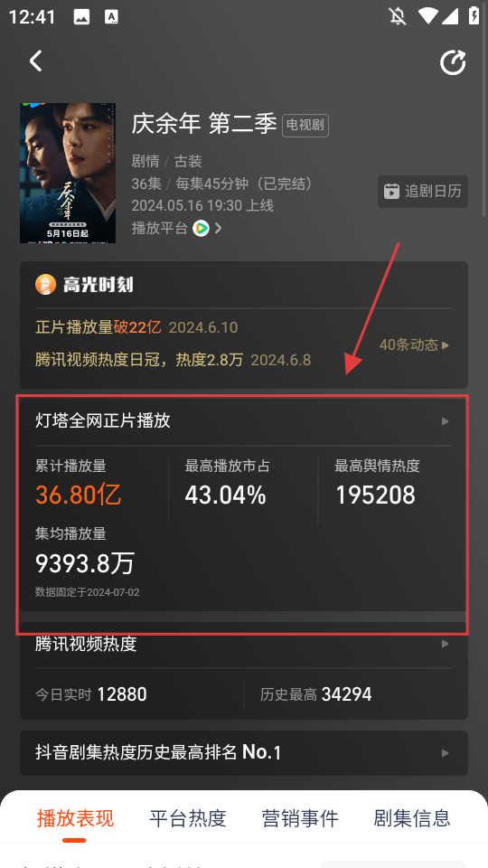
Task: Open the 追剧日历 calendar button
Action: 423,192
